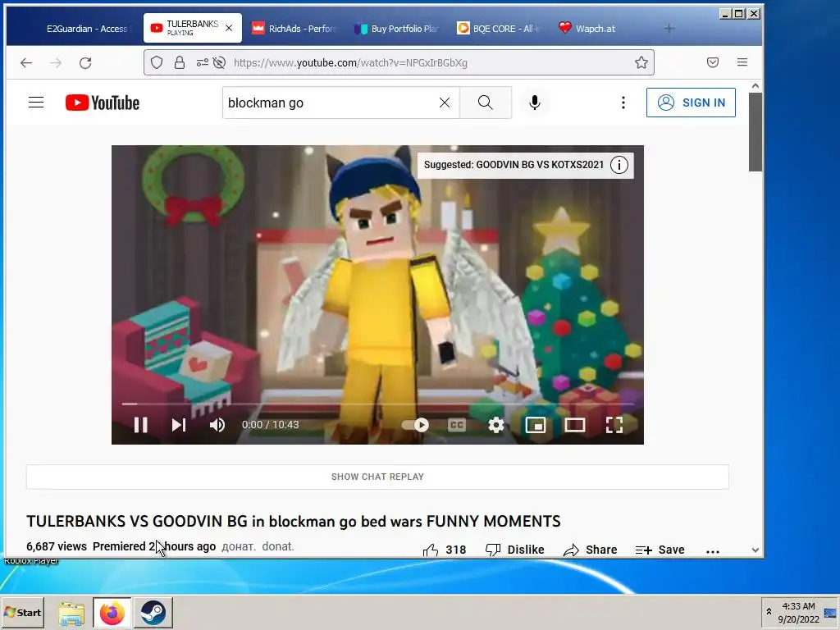
Task: Mute the video volume speaker icon
Action: pos(217,425)
